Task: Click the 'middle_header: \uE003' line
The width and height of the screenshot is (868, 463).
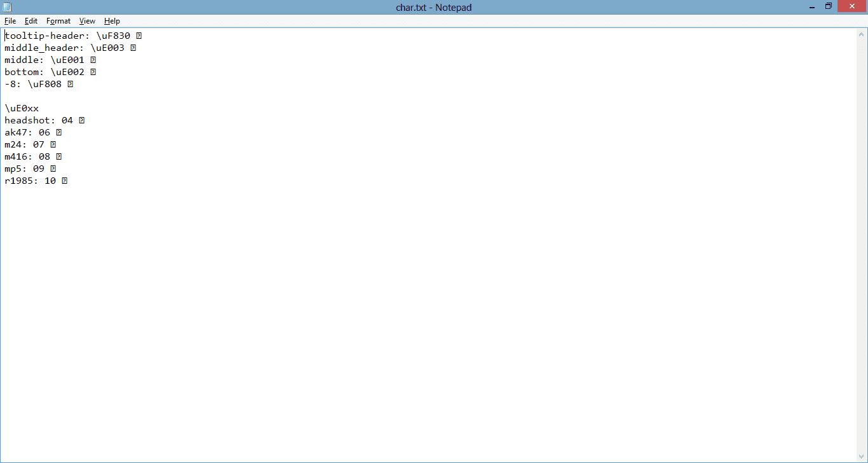Action: coord(71,48)
